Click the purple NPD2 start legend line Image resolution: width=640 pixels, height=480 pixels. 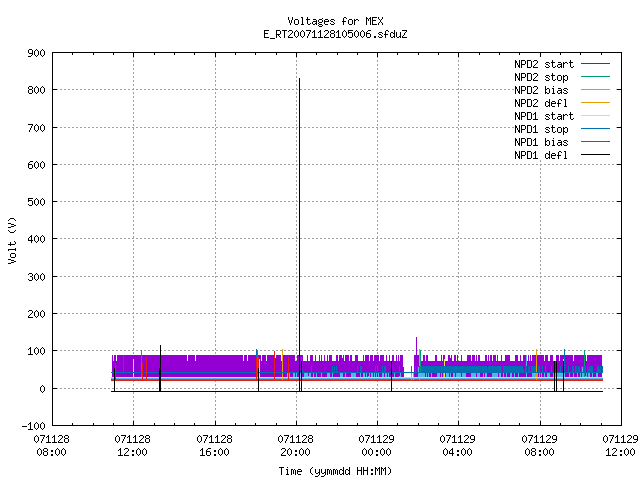[x=596, y=64]
